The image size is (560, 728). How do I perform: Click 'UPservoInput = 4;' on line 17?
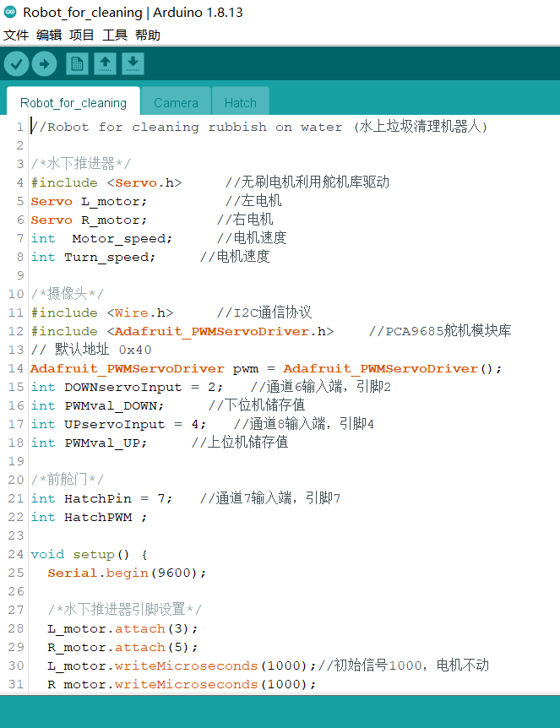135,424
